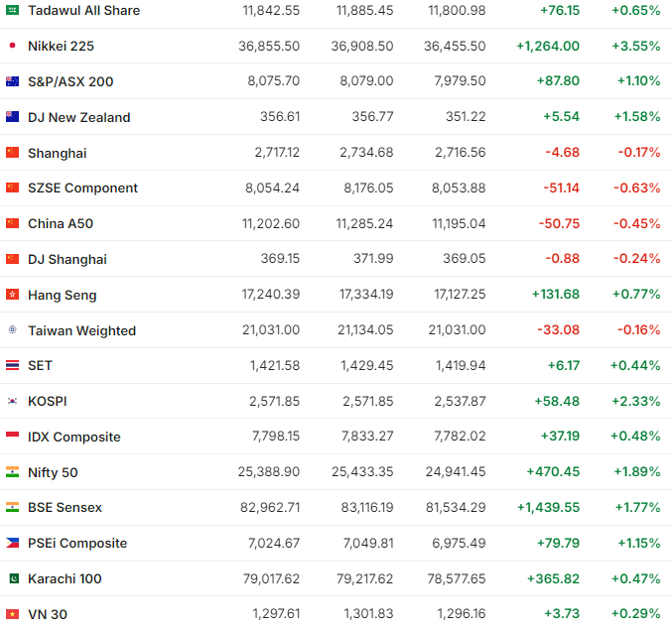
Task: Open the Nifty 50 index link
Action: [53, 472]
